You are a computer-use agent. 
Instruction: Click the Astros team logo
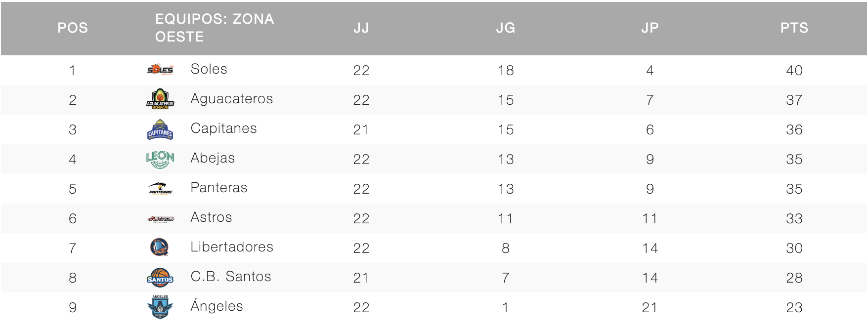(160, 218)
